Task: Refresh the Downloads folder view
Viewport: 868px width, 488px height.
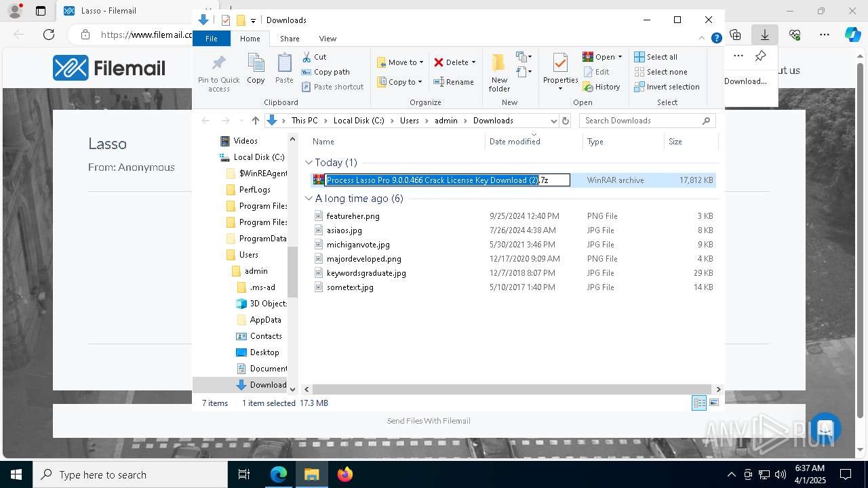Action: point(566,121)
